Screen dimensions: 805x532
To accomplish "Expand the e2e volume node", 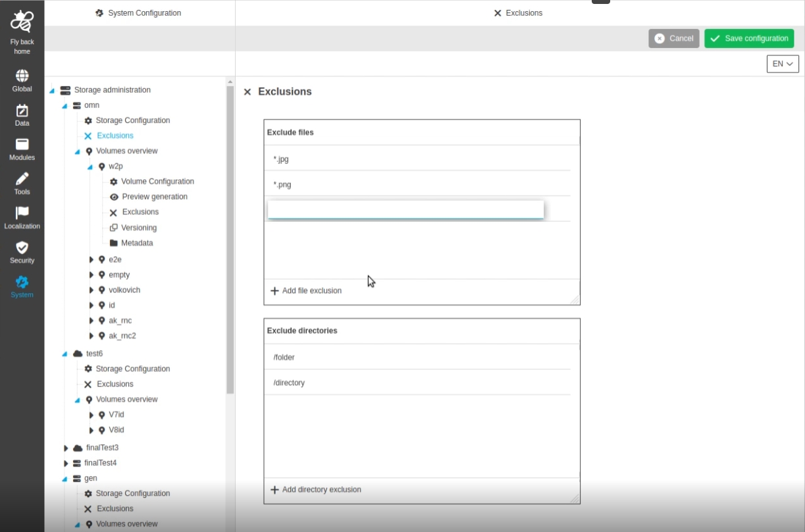I will tap(91, 260).
